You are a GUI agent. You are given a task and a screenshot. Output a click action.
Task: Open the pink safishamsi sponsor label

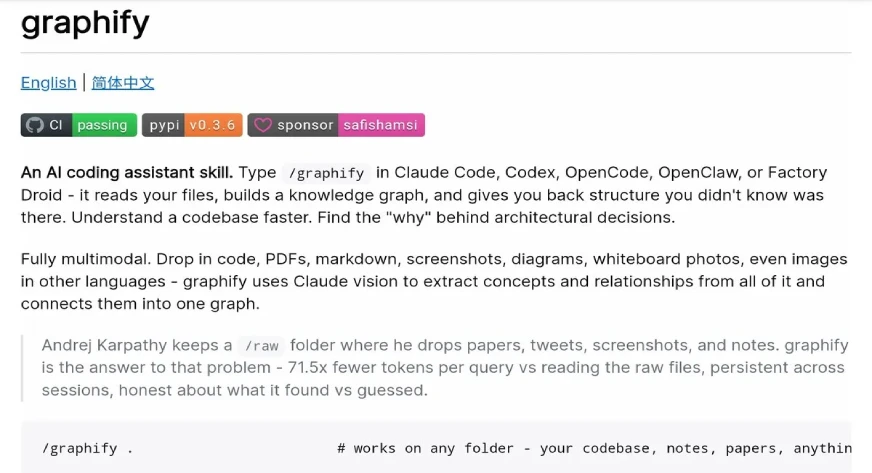pos(381,125)
